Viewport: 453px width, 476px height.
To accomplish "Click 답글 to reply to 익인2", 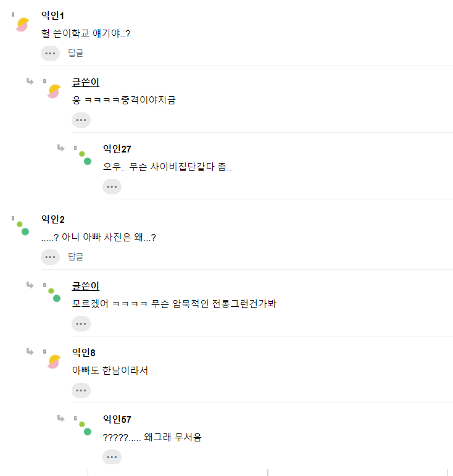I will (x=76, y=257).
